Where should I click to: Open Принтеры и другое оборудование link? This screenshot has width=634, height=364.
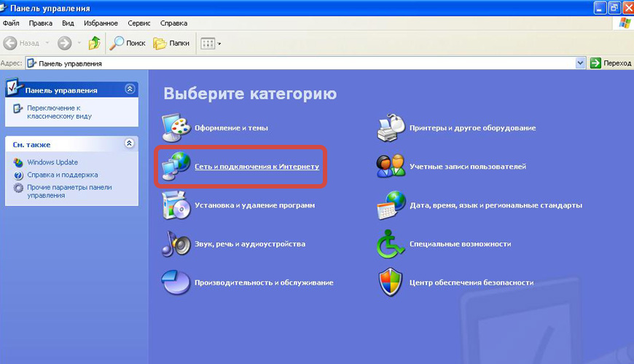tap(473, 128)
